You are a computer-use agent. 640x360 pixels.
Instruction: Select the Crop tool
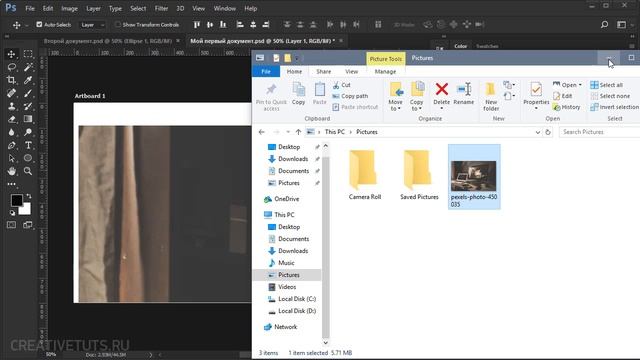coord(11,80)
